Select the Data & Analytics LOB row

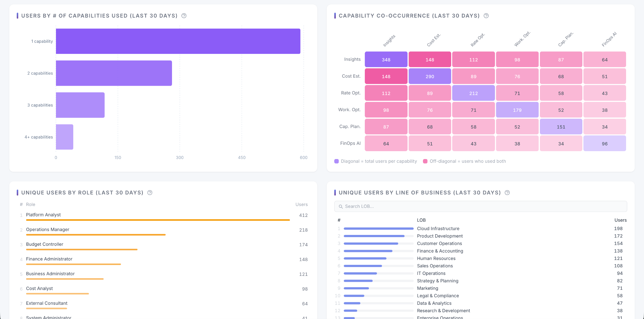click(480, 303)
